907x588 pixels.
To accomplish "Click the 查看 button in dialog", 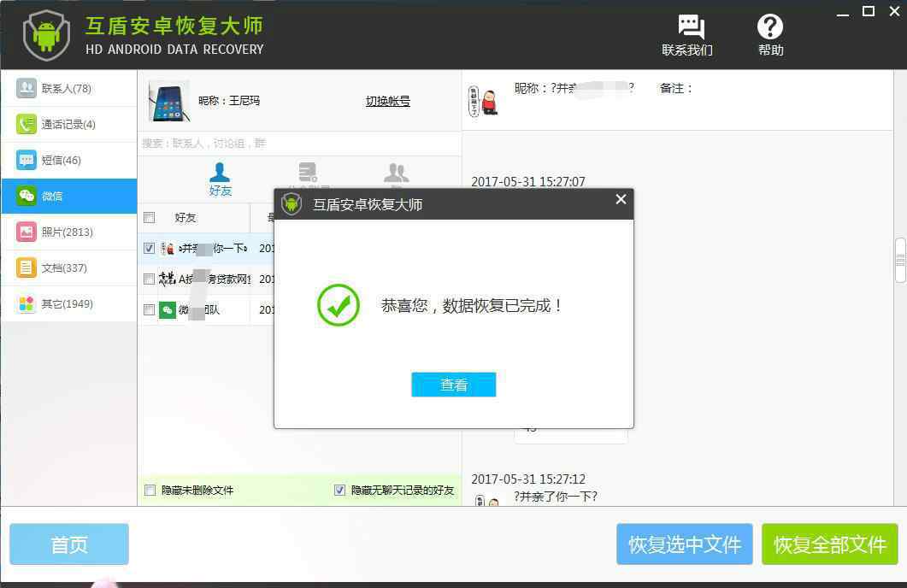I will pyautogui.click(x=453, y=385).
